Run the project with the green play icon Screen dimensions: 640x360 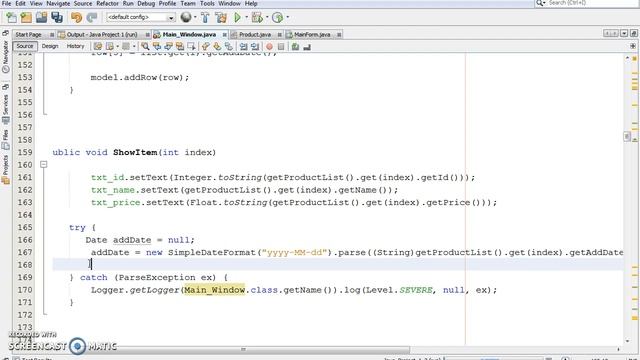(237, 17)
